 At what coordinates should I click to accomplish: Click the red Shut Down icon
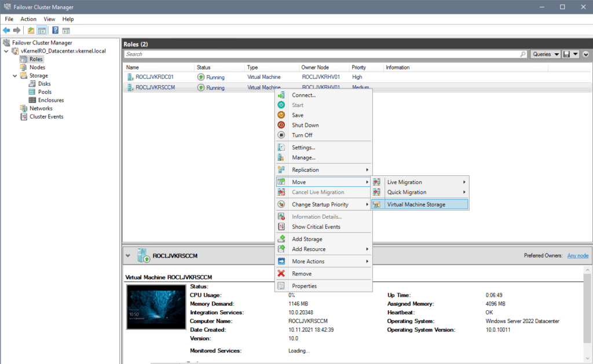(x=281, y=125)
